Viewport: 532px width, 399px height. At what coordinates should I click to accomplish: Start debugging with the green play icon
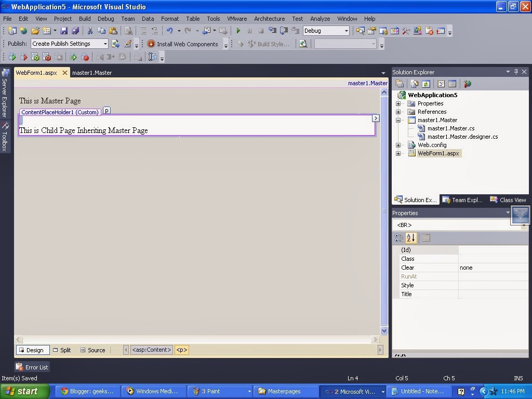click(238, 31)
